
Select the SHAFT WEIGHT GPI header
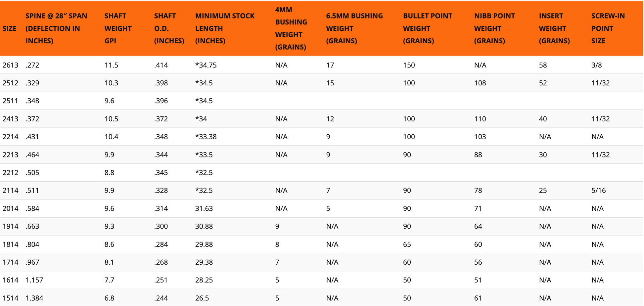coord(118,28)
